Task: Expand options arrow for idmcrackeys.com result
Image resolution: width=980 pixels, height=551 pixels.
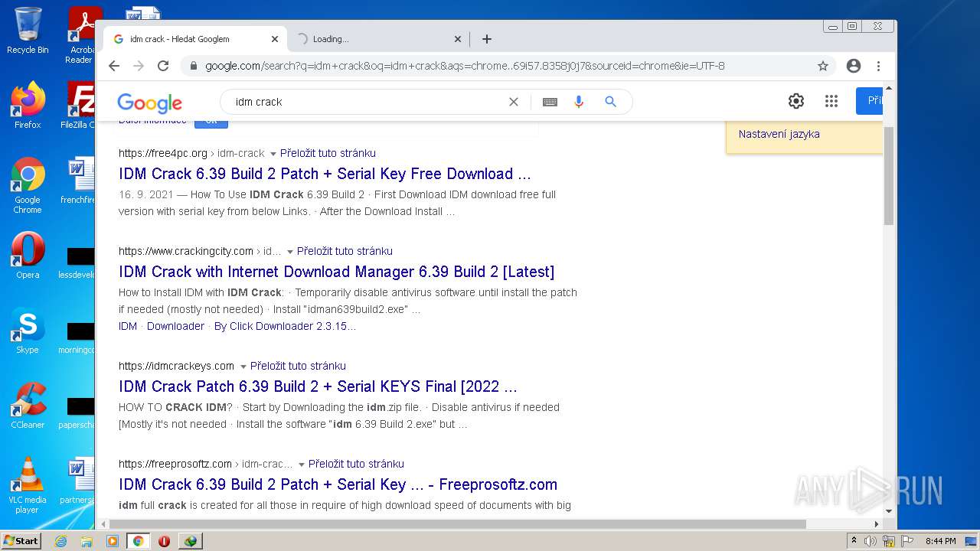Action: click(x=243, y=367)
